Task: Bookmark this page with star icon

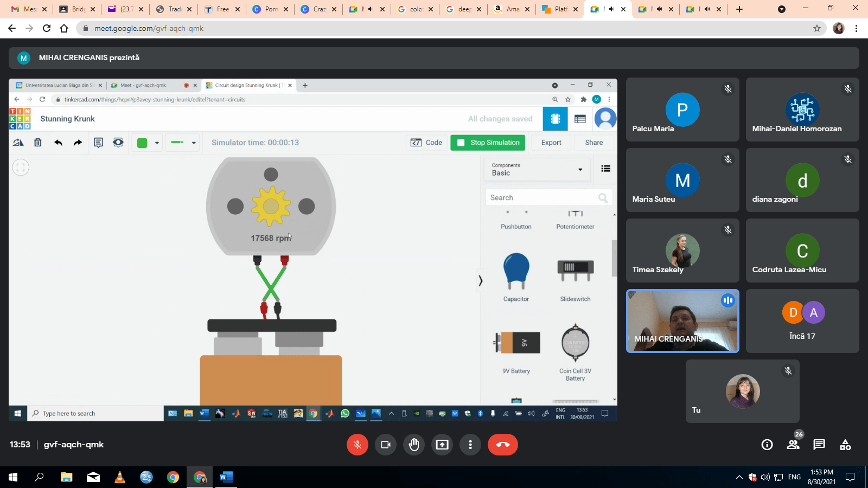Action: click(817, 28)
